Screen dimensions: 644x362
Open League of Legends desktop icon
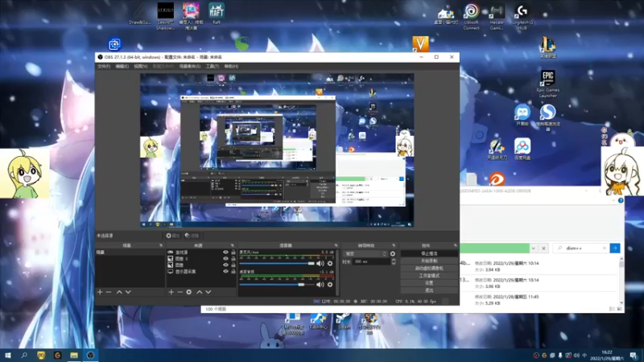point(548,47)
